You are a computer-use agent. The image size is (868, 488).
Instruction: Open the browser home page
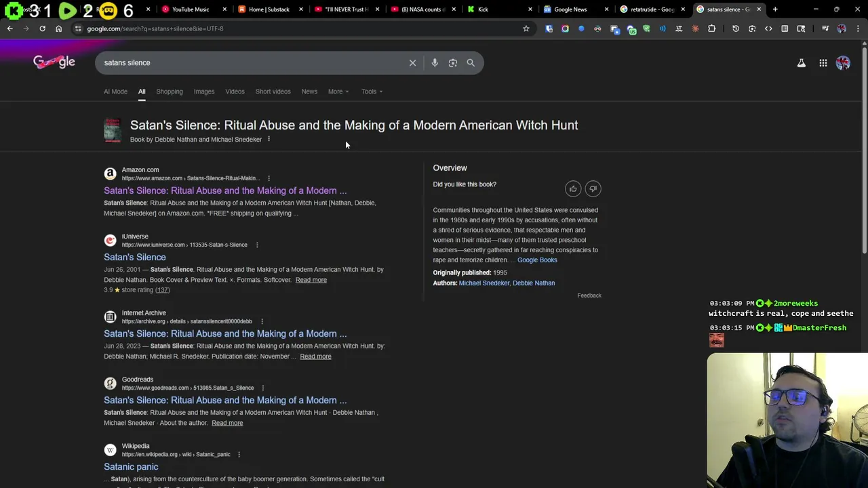(x=58, y=28)
